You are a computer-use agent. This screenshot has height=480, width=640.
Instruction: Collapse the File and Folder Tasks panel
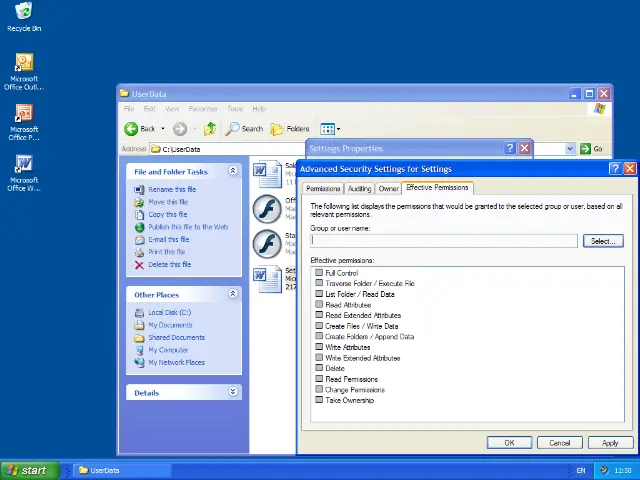point(233,171)
